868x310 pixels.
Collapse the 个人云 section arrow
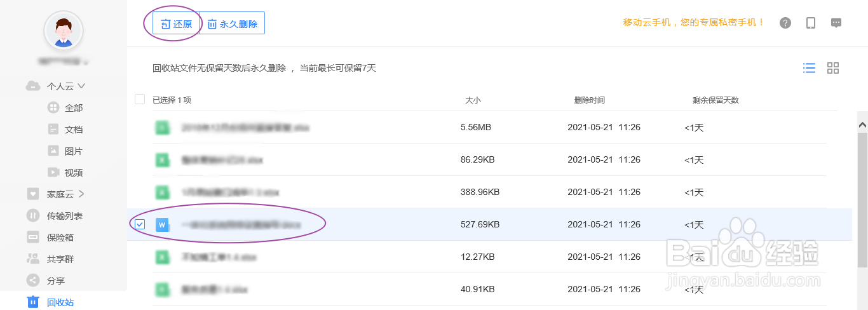click(x=81, y=86)
